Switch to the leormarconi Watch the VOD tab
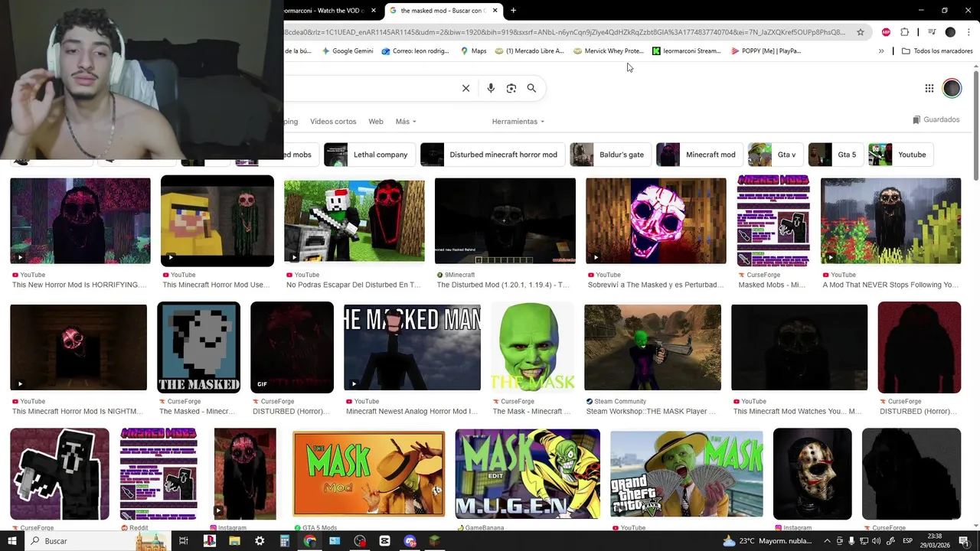Image resolution: width=980 pixels, height=551 pixels. coord(325,11)
